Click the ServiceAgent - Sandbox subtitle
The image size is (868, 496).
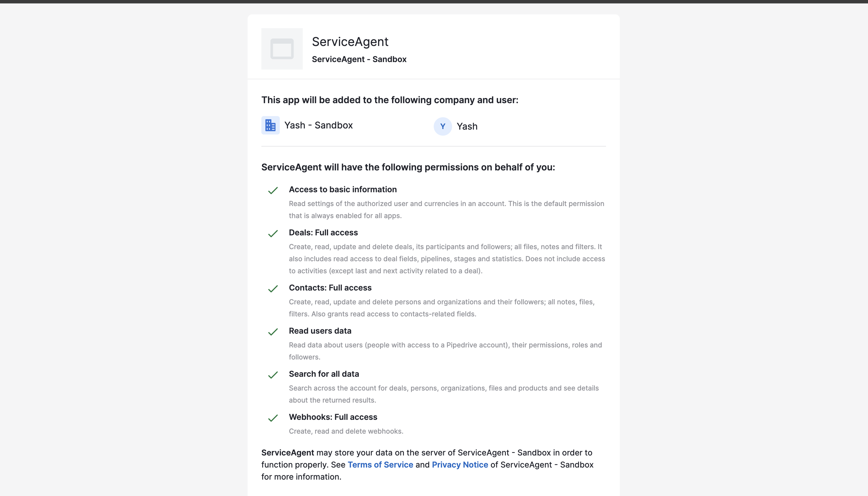359,59
